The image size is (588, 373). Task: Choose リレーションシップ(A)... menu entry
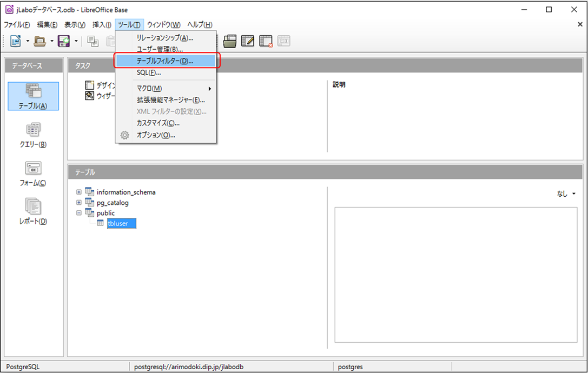point(166,38)
